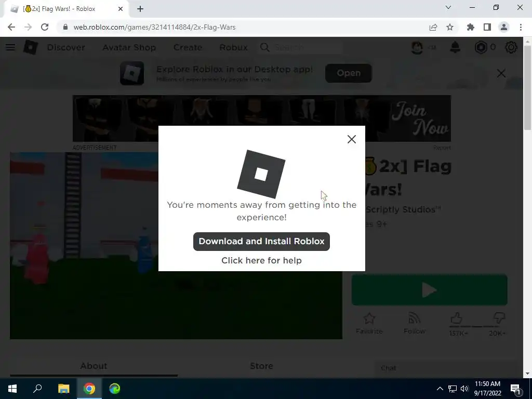
Task: Open Windows taskbar search
Action: 37,389
